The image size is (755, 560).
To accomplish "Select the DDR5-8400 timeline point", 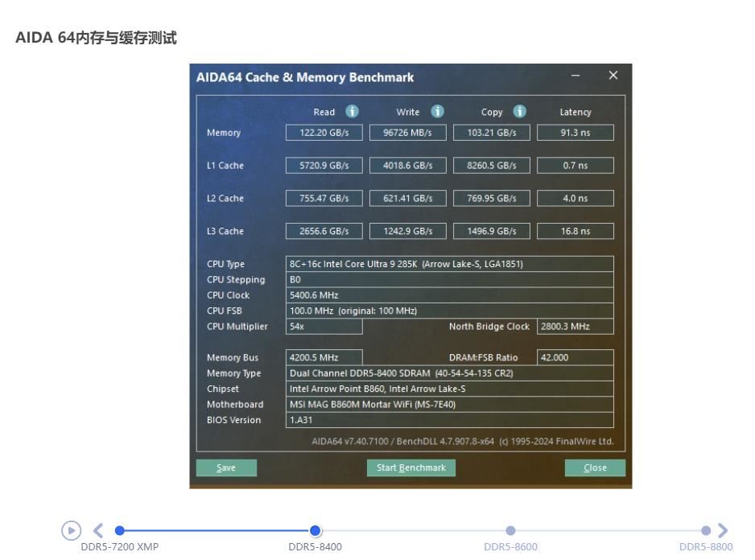I will coord(316,530).
